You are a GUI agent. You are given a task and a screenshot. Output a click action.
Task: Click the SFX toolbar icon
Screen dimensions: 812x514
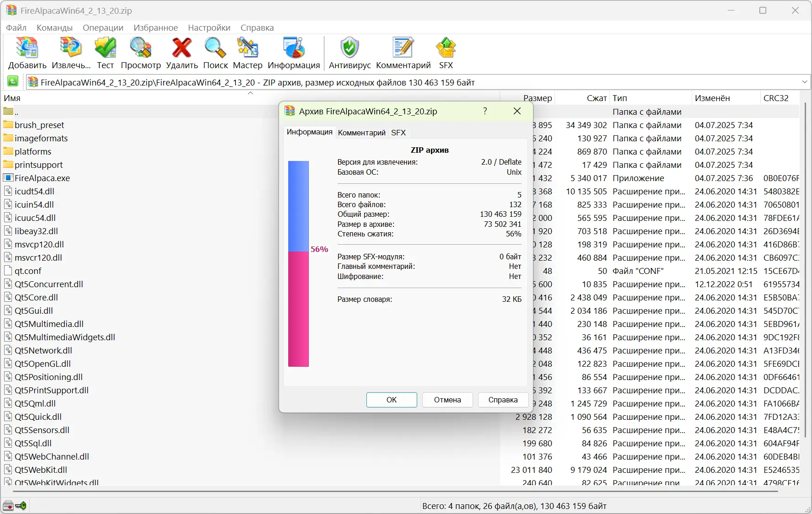point(446,48)
